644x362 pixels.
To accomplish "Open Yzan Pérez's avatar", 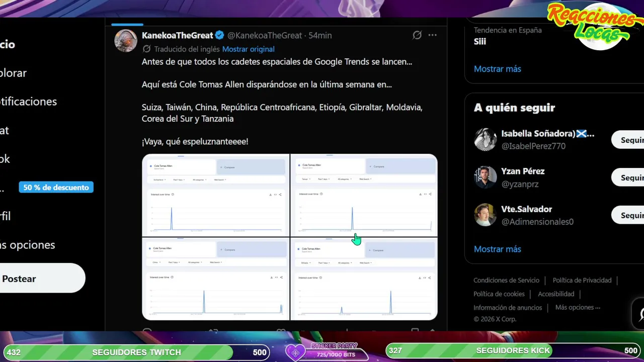I will (x=486, y=177).
